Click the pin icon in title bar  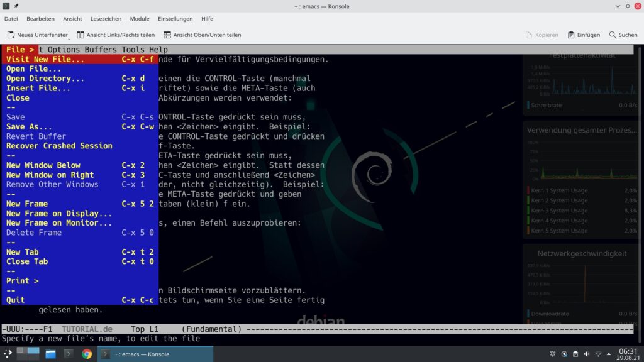tap(16, 6)
